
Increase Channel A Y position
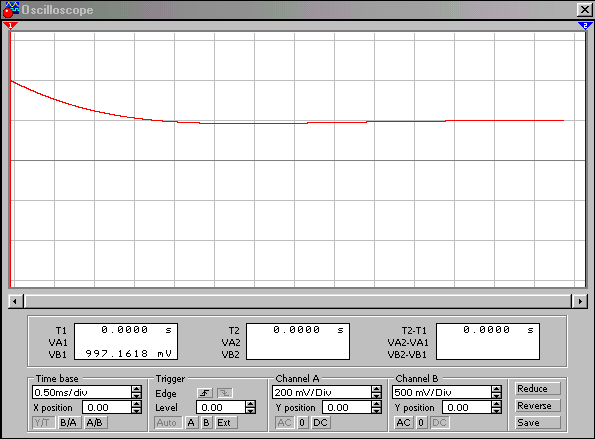click(x=376, y=404)
